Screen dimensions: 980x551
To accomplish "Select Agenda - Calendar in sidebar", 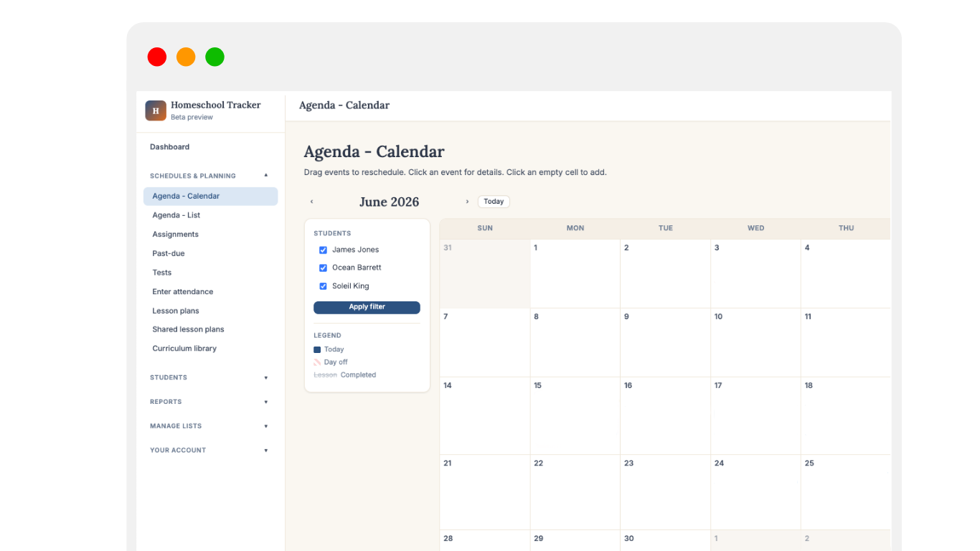I will click(x=211, y=197).
